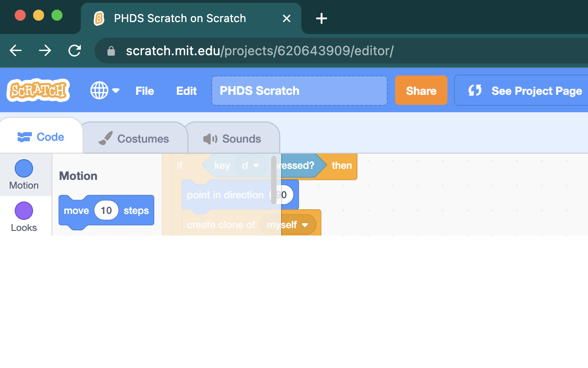Click the browser back arrow
588x368 pixels.
16,51
